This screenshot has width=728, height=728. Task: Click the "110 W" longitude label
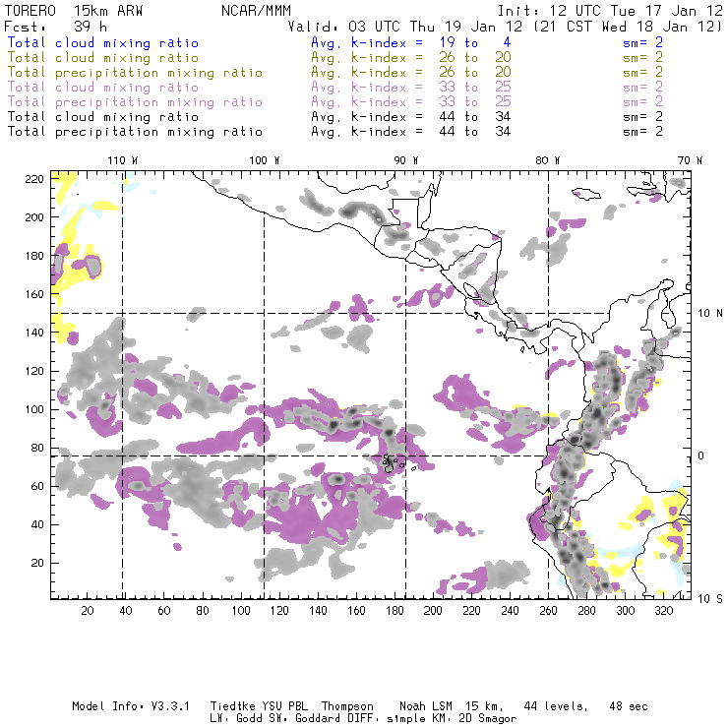coord(123,160)
